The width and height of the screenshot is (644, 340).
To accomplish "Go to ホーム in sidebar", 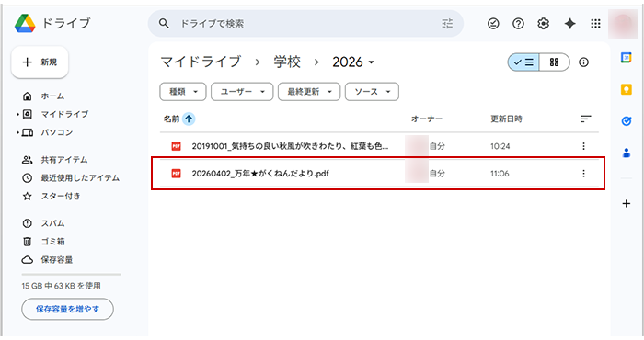I will pyautogui.click(x=52, y=96).
